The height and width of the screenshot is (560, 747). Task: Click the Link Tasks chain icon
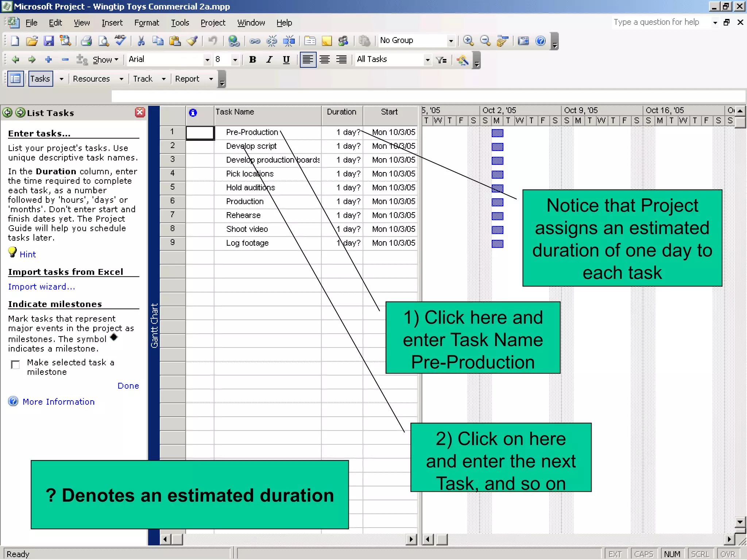(x=255, y=41)
